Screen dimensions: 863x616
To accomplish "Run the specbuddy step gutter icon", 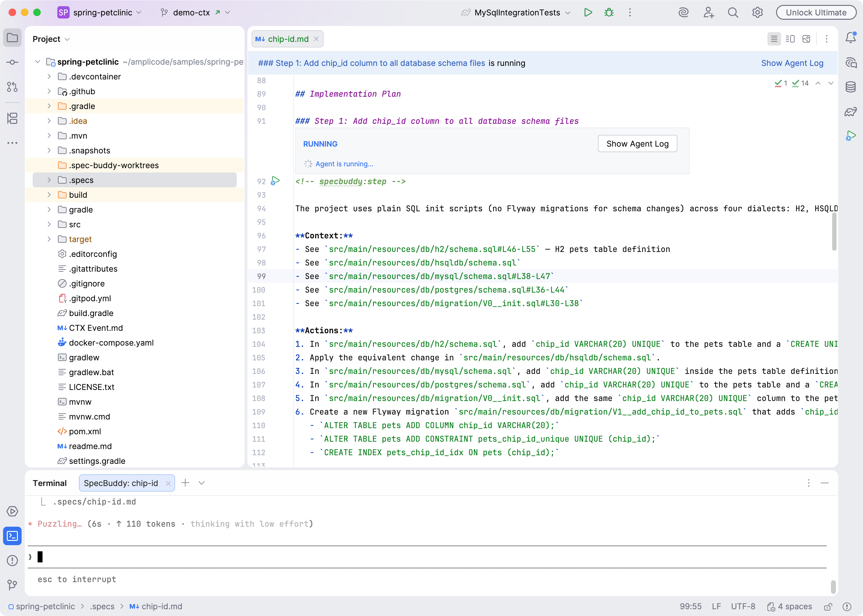I will [x=275, y=181].
